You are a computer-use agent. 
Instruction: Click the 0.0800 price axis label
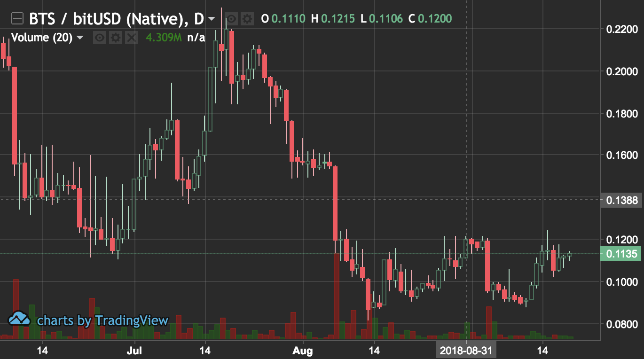(622, 324)
